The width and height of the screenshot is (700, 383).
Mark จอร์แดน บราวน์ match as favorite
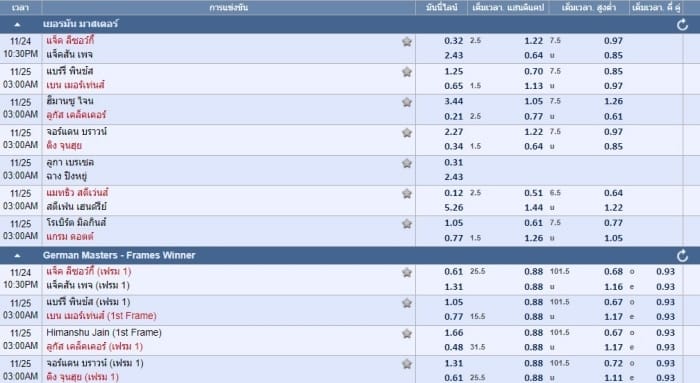click(x=407, y=133)
